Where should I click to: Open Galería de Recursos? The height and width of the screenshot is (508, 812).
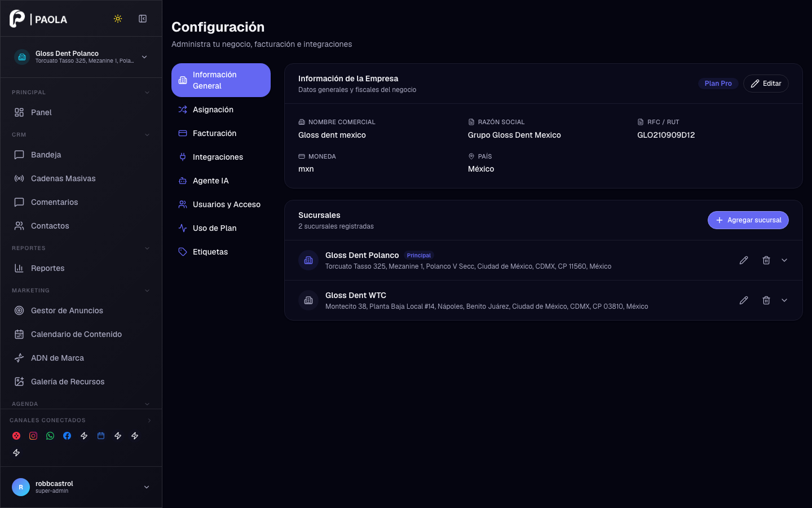(x=81, y=382)
